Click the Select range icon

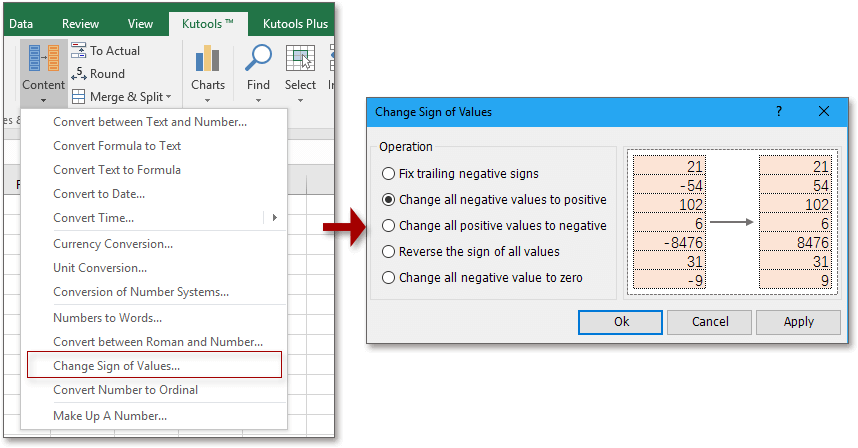(300, 59)
